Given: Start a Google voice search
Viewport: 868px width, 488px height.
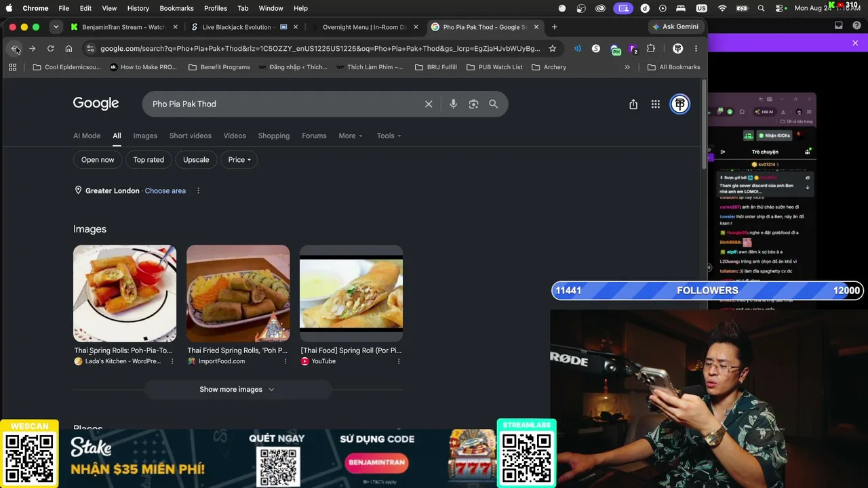Looking at the screenshot, I should (454, 104).
